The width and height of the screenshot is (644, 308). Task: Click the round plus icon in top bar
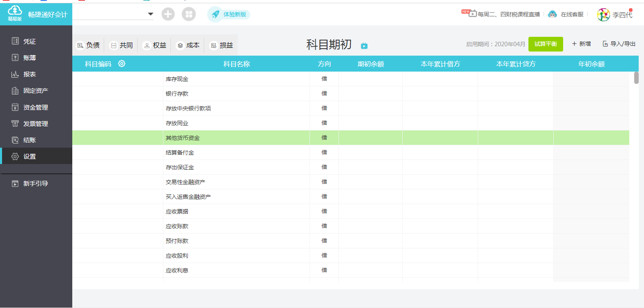pyautogui.click(x=168, y=14)
